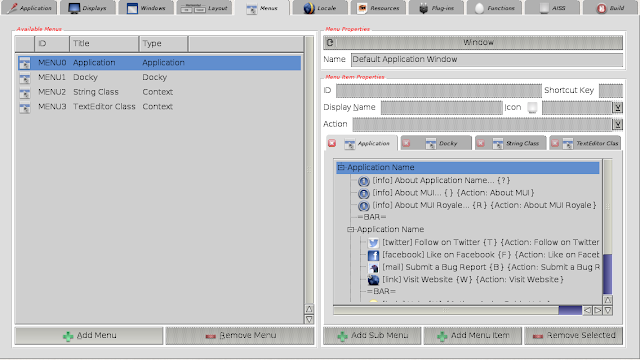Click the menu icon of MENU1 row

(x=24, y=78)
